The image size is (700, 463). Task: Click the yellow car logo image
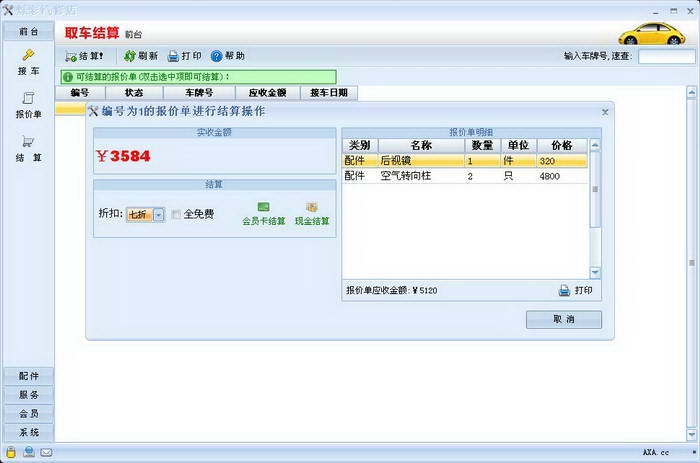click(652, 33)
